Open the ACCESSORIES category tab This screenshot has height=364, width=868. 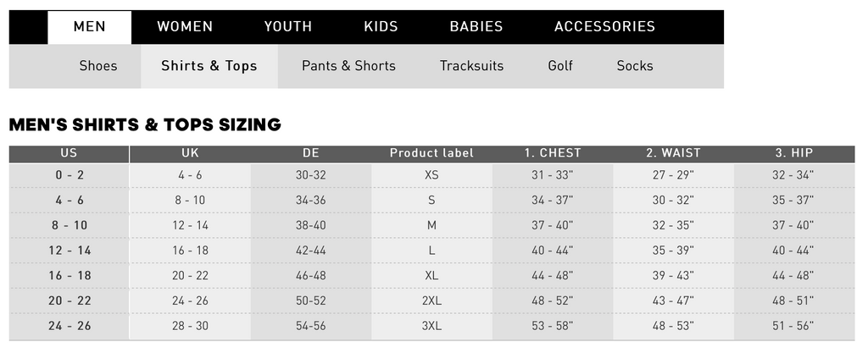click(604, 27)
